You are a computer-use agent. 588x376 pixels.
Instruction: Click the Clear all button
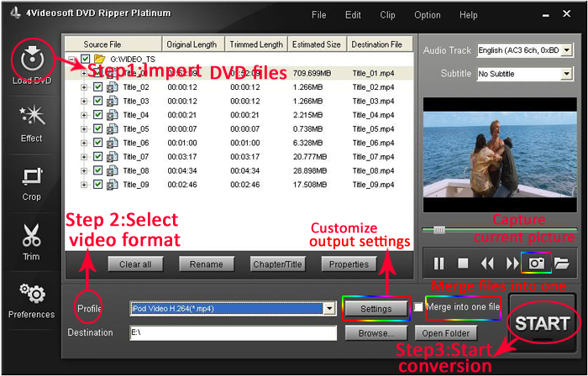135,264
